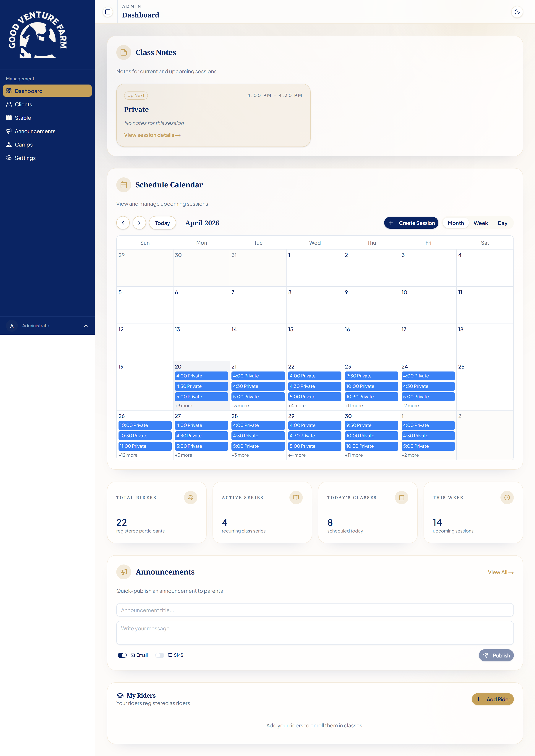Switch calendar to Week view
Screen dimensions: 535x756
tap(481, 223)
